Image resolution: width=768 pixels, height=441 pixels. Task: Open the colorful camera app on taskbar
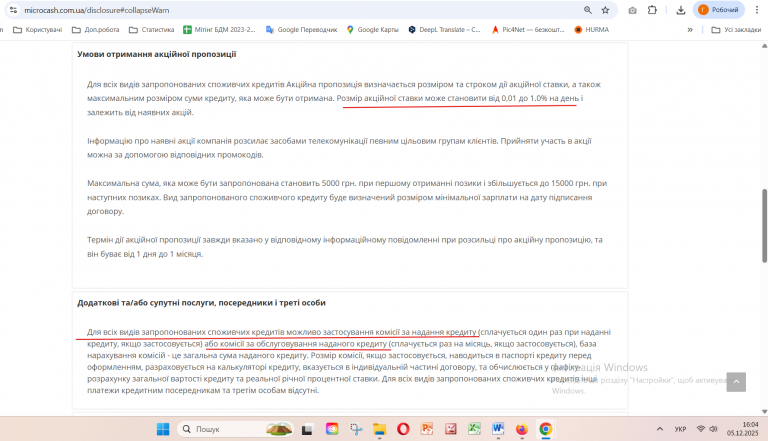pos(332,429)
